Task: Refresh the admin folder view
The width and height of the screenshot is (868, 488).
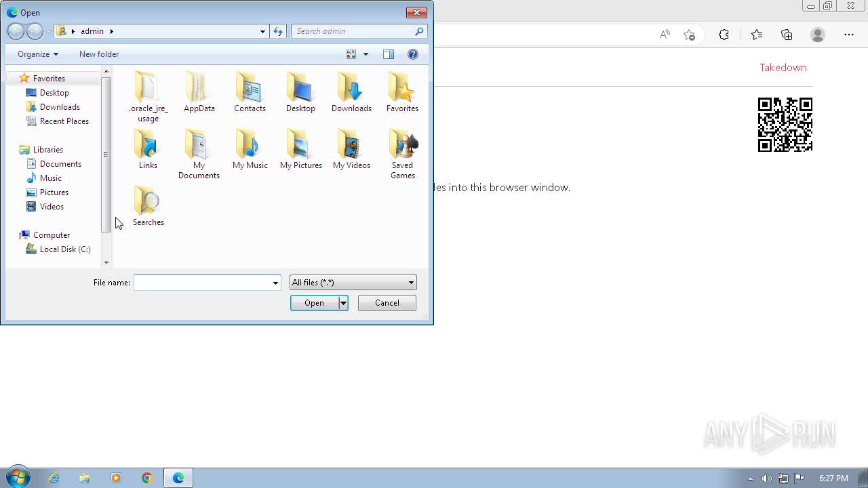Action: (x=278, y=31)
